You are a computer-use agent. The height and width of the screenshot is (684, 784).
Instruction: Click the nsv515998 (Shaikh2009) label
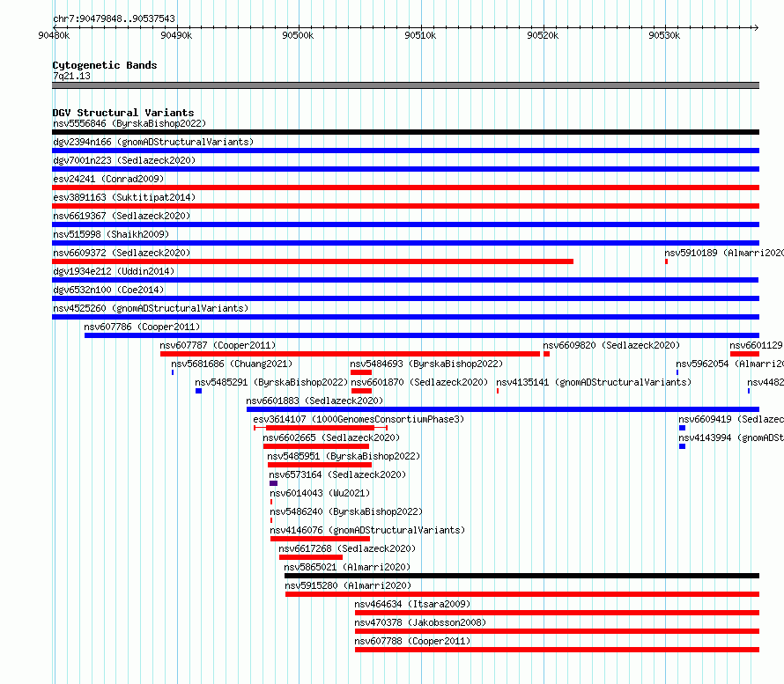pyautogui.click(x=111, y=234)
